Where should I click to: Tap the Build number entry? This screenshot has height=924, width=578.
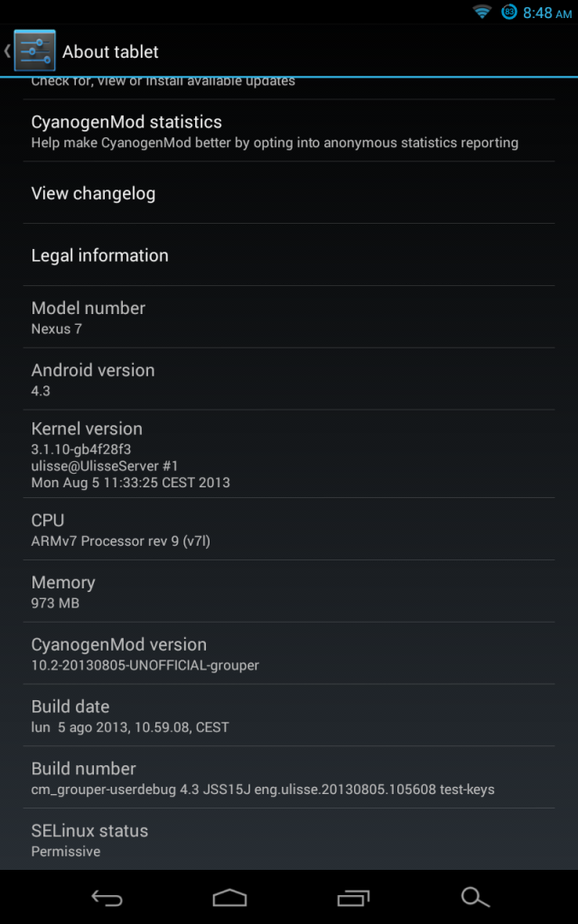point(289,777)
